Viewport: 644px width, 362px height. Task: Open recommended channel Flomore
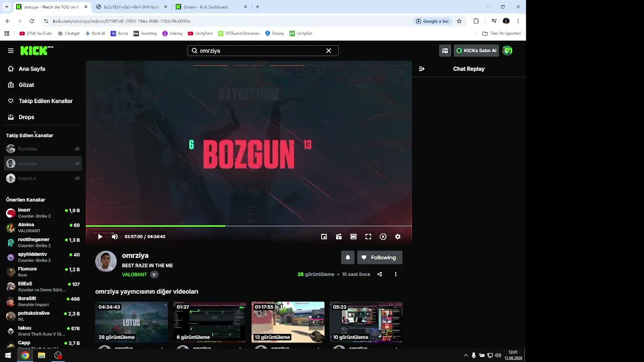pyautogui.click(x=43, y=271)
